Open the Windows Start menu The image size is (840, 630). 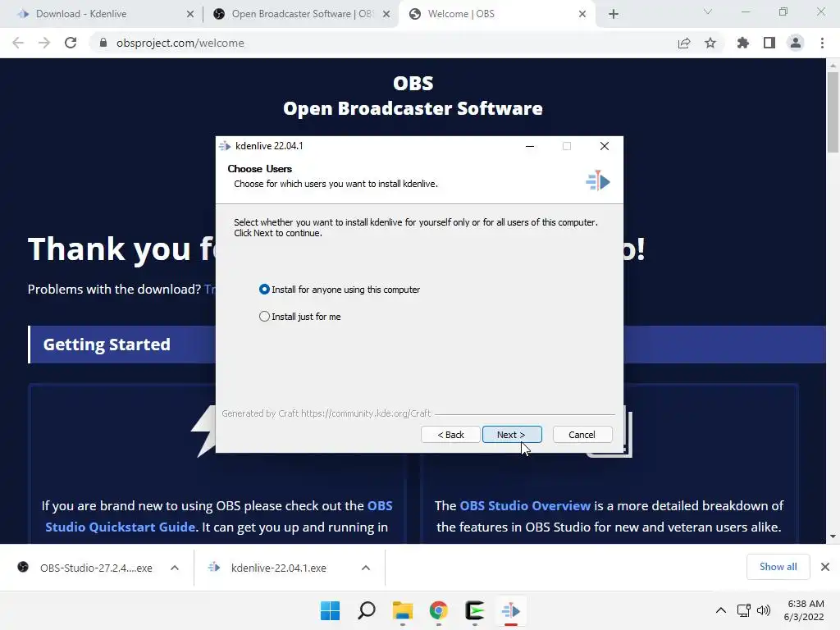click(330, 610)
